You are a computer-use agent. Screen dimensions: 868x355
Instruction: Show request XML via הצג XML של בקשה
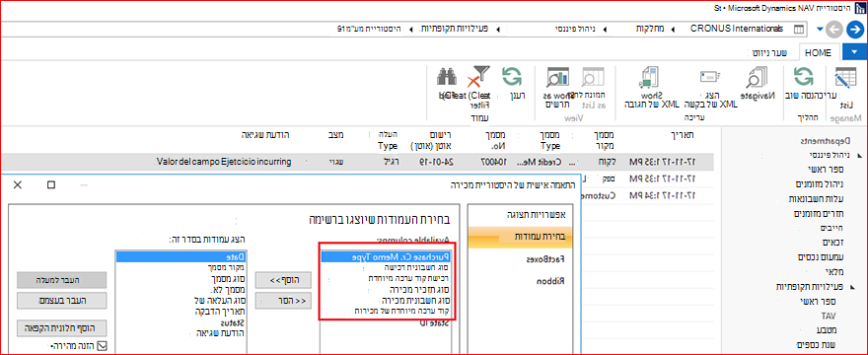click(x=708, y=76)
